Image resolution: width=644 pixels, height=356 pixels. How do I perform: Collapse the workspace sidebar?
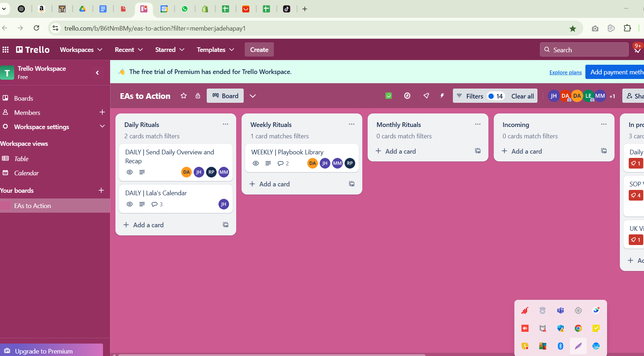click(x=97, y=73)
